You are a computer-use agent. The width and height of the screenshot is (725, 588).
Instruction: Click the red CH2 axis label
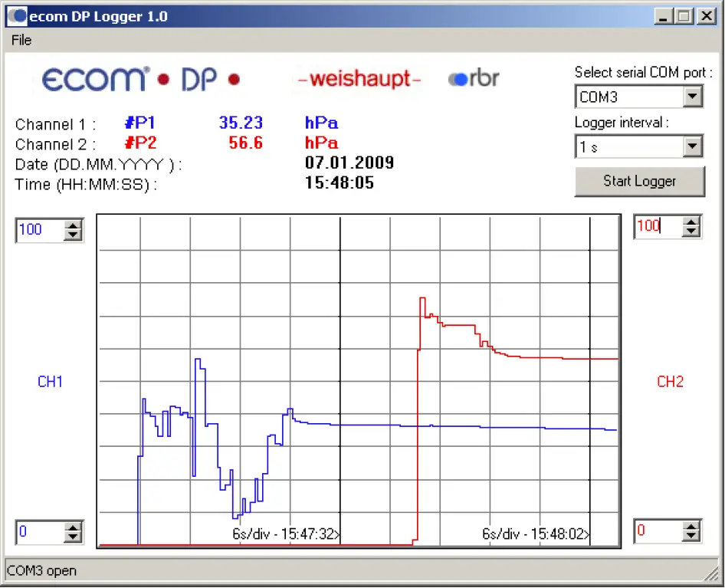pos(670,382)
